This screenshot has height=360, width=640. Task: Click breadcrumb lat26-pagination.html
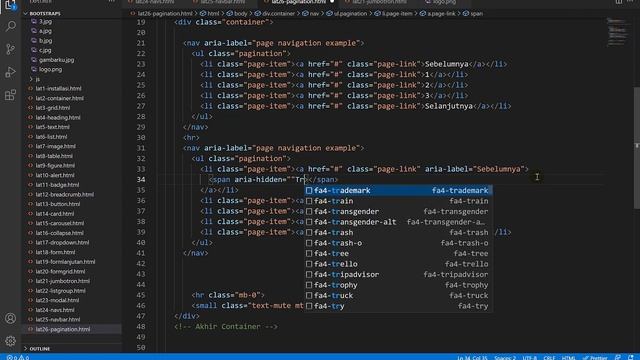pos(165,13)
